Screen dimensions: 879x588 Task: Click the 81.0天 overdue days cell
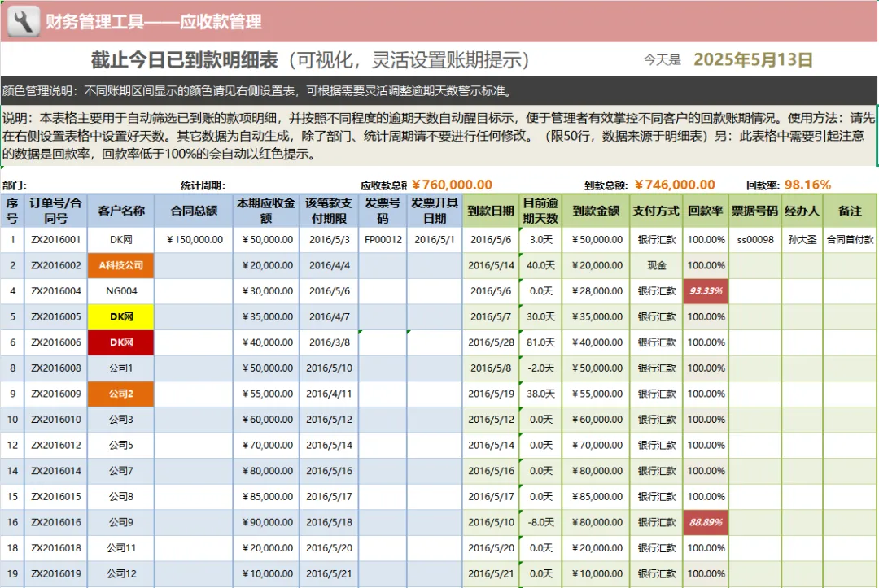(541, 342)
